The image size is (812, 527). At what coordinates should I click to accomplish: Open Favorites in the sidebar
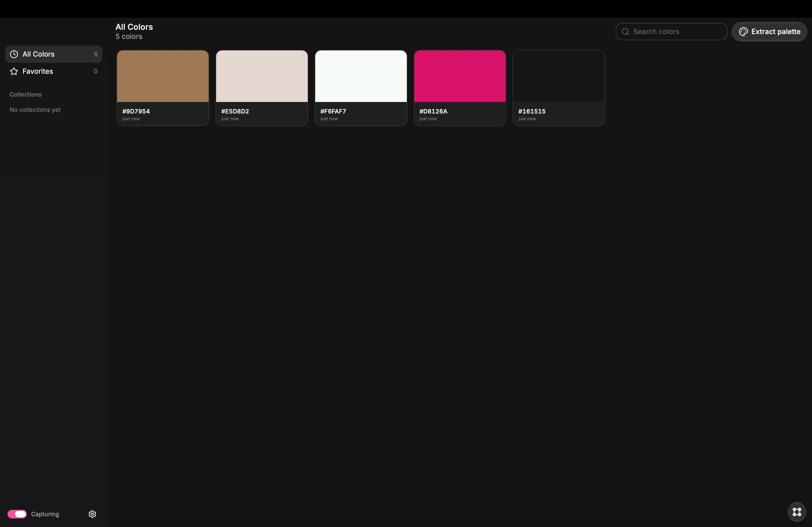53,71
